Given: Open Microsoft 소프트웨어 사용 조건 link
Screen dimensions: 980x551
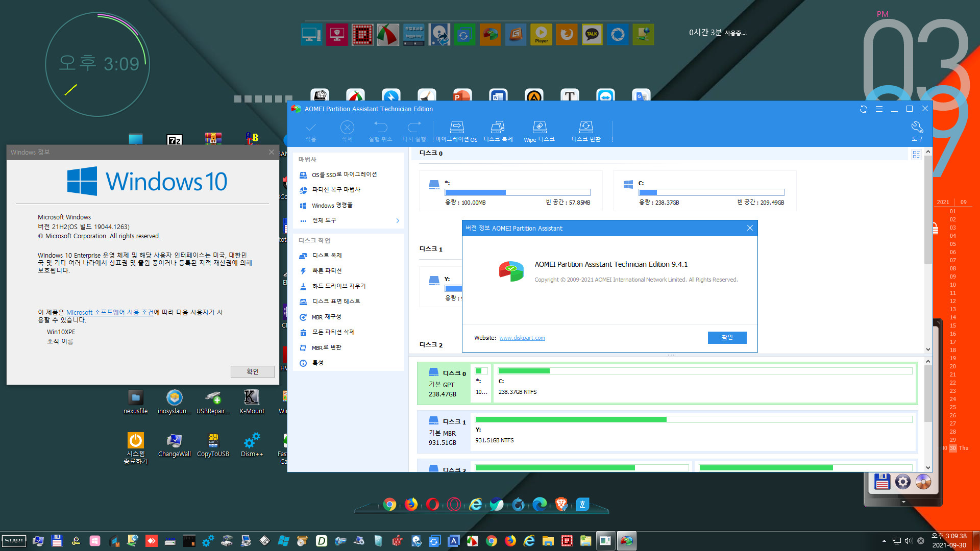Looking at the screenshot, I should tap(110, 312).
